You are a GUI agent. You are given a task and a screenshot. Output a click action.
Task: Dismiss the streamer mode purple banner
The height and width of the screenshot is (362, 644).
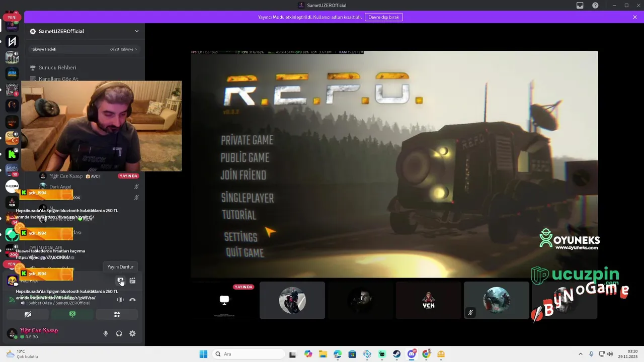pos(635,17)
